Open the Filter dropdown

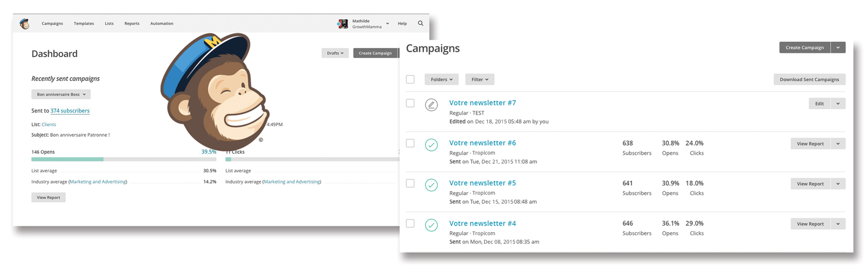click(x=480, y=79)
